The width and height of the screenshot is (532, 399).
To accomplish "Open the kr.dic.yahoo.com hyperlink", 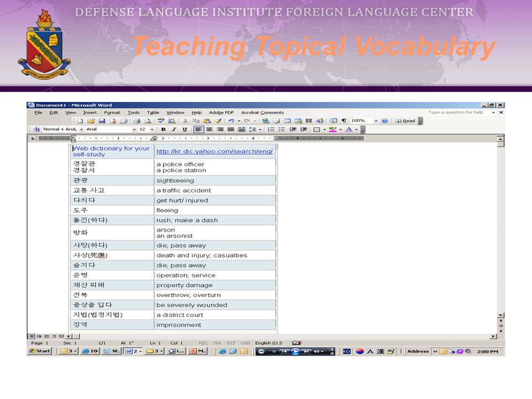I will click(x=214, y=151).
